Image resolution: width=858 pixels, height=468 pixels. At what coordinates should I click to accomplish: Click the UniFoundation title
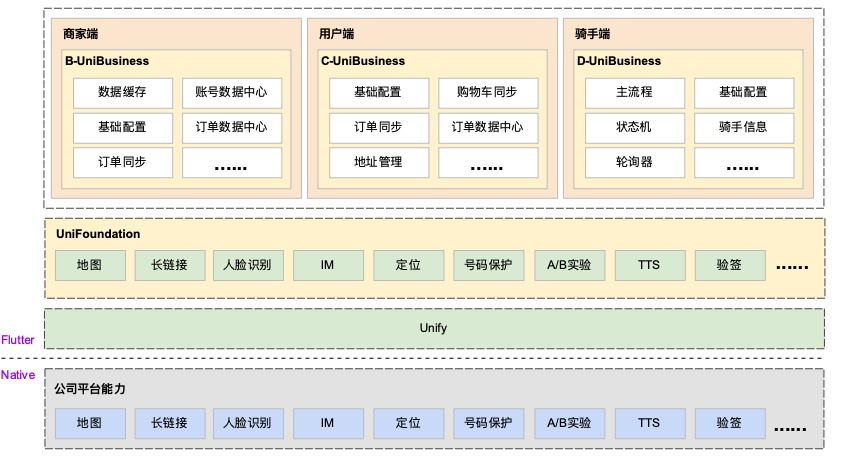coord(98,234)
